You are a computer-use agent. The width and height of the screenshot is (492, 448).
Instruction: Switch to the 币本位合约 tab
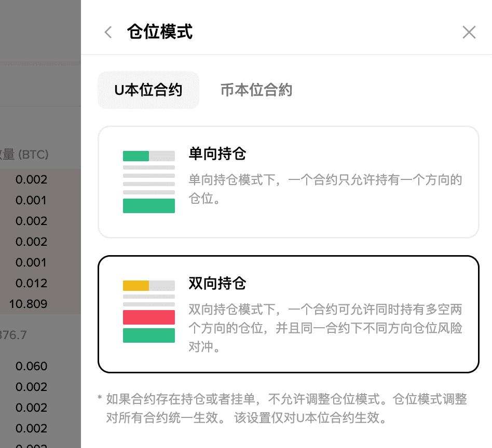pyautogui.click(x=256, y=90)
